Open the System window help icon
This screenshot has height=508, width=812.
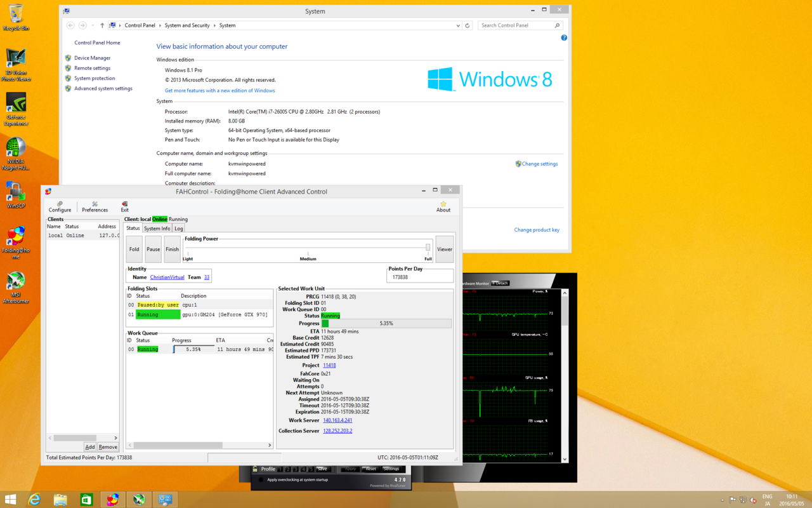coord(564,38)
